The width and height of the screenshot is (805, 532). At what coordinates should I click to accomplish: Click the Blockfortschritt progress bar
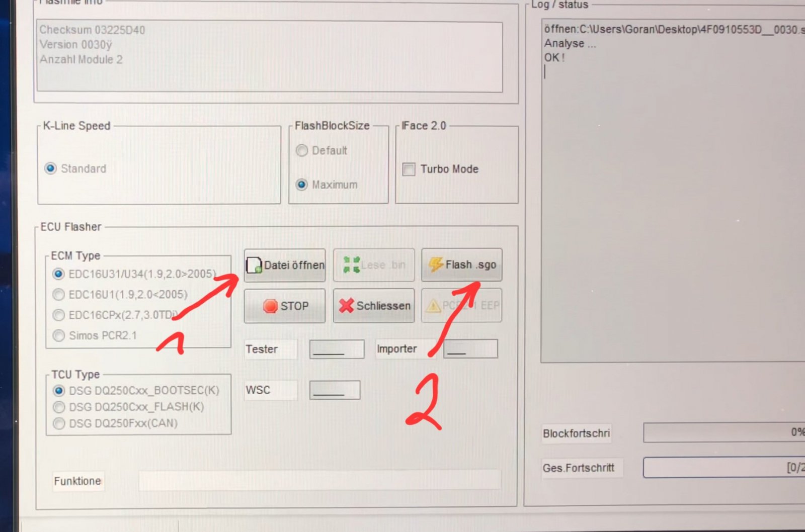coord(724,432)
